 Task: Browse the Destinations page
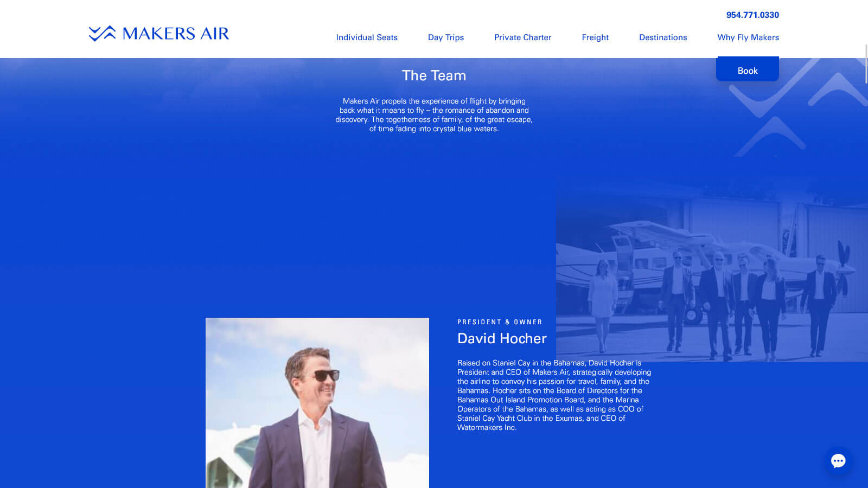coord(663,37)
